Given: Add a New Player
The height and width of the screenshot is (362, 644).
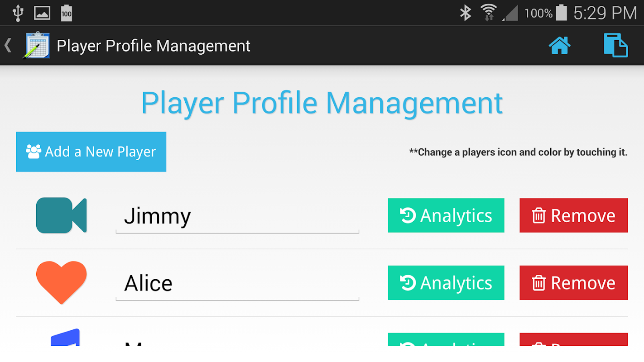Looking at the screenshot, I should [x=91, y=152].
